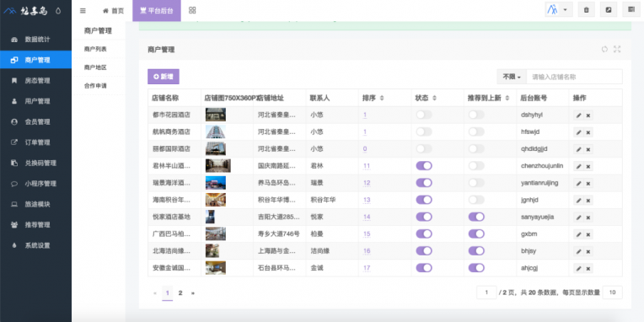Delete the 丽都国际酒店 row
The width and height of the screenshot is (644, 322).
tap(588, 149)
